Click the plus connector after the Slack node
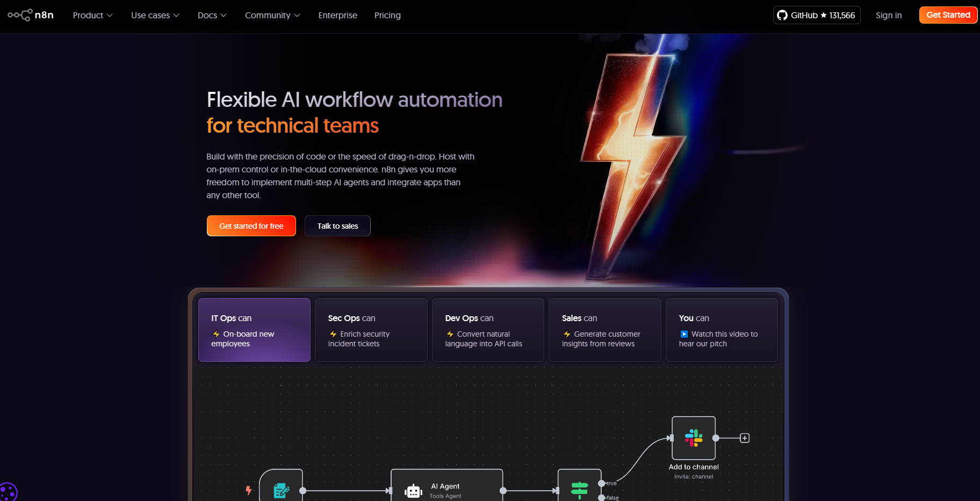This screenshot has width=980, height=501. pos(745,438)
